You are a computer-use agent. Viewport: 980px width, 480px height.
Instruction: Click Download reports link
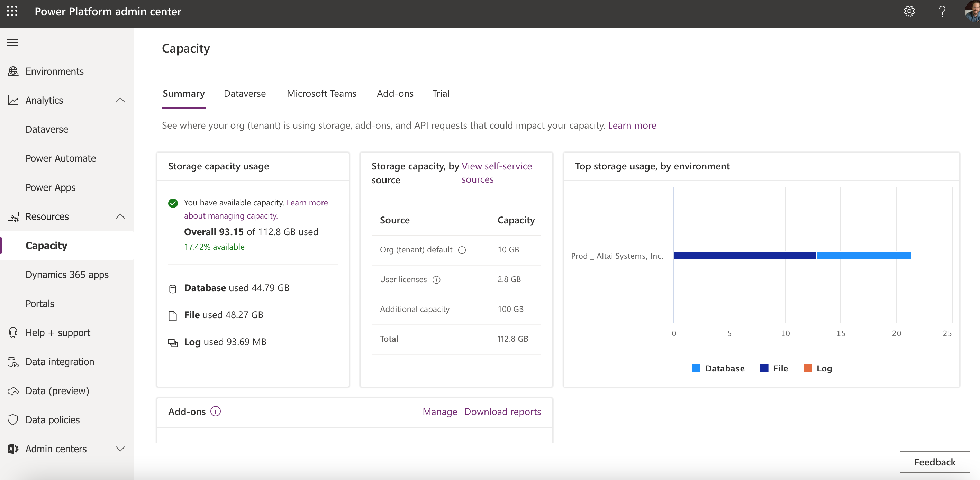(502, 412)
